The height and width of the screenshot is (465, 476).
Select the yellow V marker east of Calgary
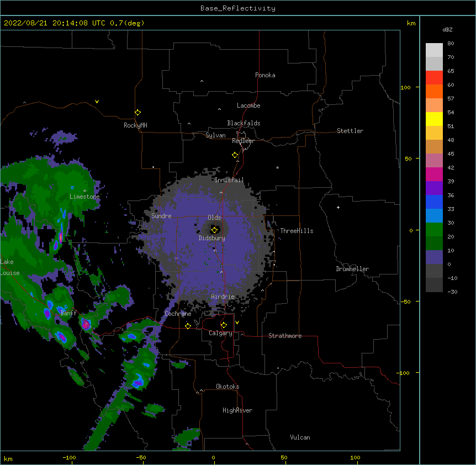237,323
